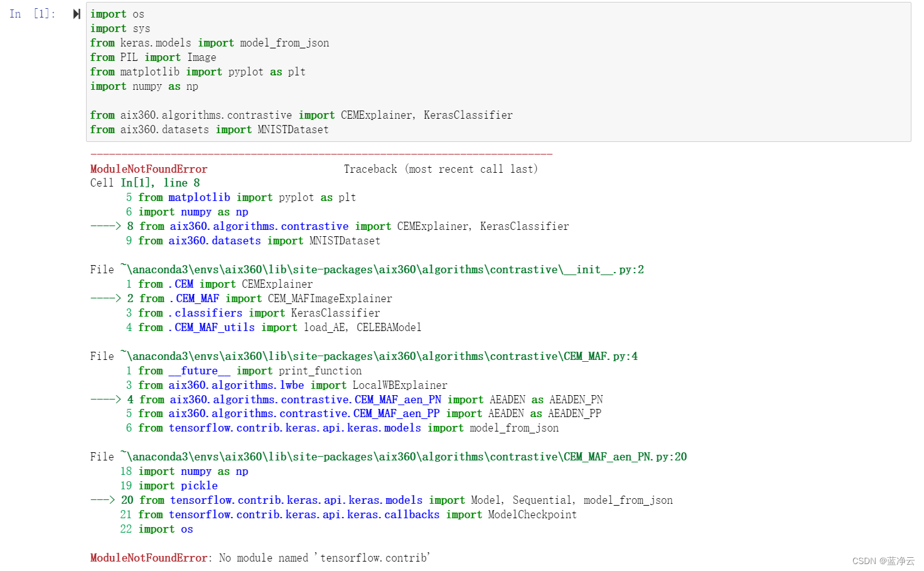Click the input line 'from matplotlib import pyplot as plt'
924x571 pixels.
[198, 72]
